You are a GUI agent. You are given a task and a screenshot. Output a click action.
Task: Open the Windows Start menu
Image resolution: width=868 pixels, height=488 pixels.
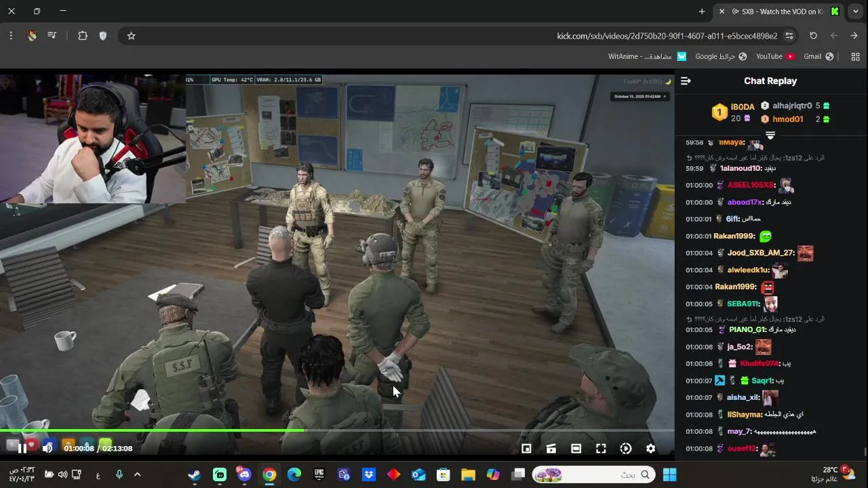tap(669, 474)
